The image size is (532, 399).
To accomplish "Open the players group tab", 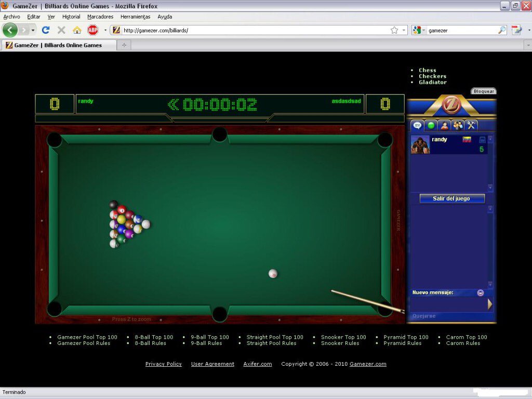I will (x=458, y=125).
